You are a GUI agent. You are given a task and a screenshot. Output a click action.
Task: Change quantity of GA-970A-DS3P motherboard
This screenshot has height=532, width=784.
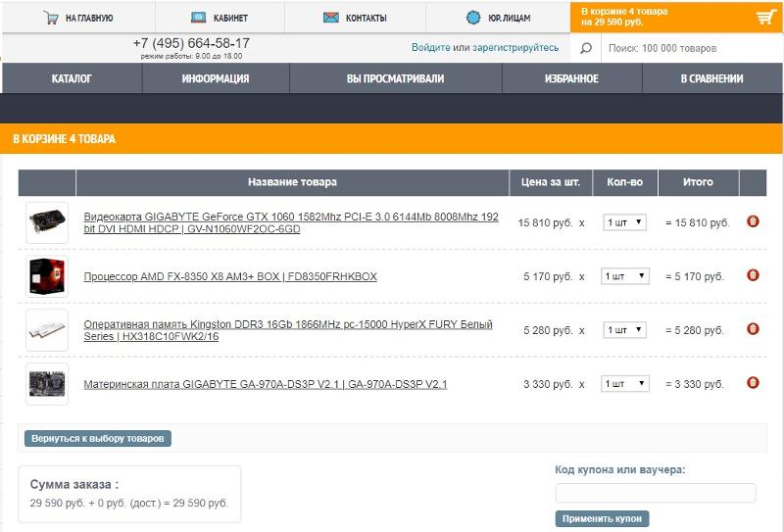(625, 383)
